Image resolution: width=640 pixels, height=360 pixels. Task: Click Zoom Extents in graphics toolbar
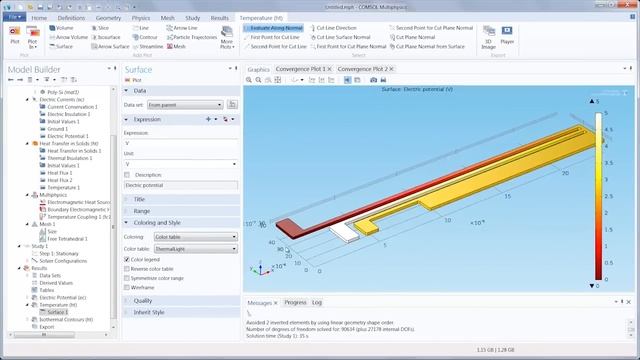point(278,80)
